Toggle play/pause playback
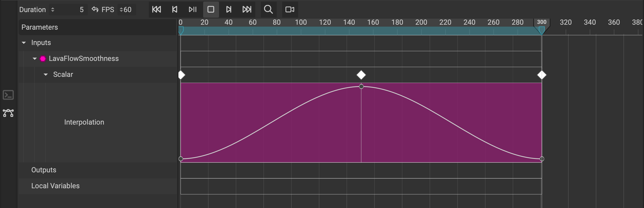This screenshot has width=644, height=208. (x=193, y=10)
